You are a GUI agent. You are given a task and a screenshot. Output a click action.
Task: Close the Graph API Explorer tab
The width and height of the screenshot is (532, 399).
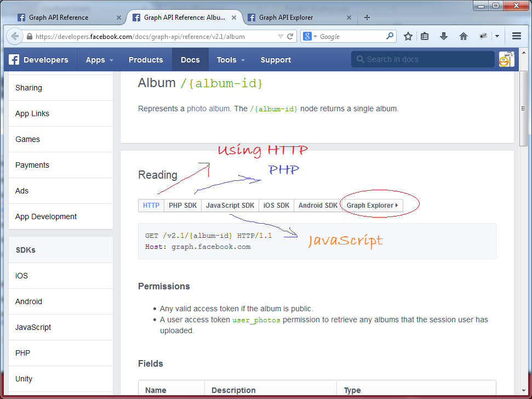click(x=349, y=18)
